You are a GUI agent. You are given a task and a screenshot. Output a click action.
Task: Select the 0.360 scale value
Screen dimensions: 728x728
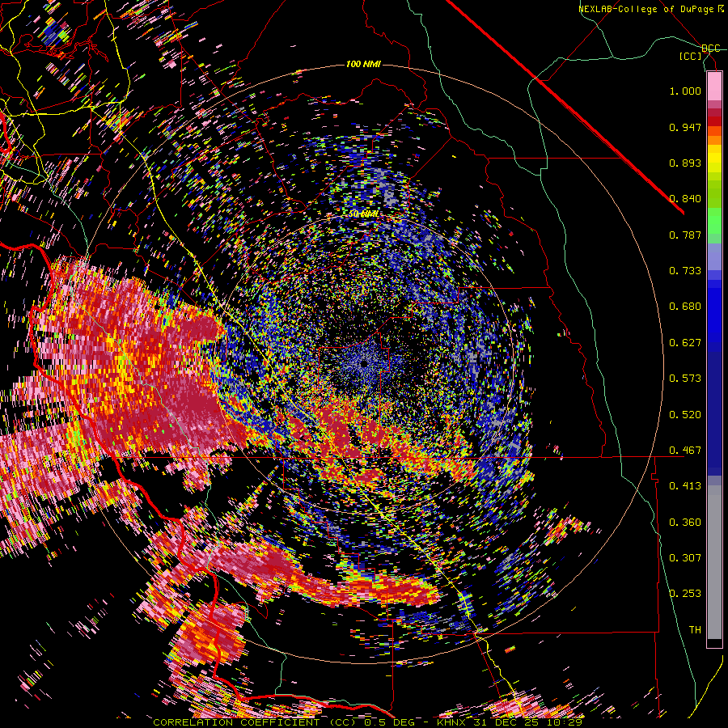(x=685, y=523)
